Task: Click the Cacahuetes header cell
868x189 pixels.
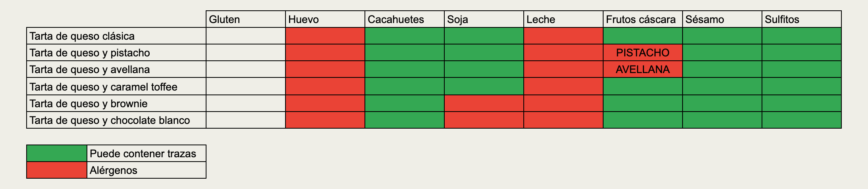Action: [395, 19]
